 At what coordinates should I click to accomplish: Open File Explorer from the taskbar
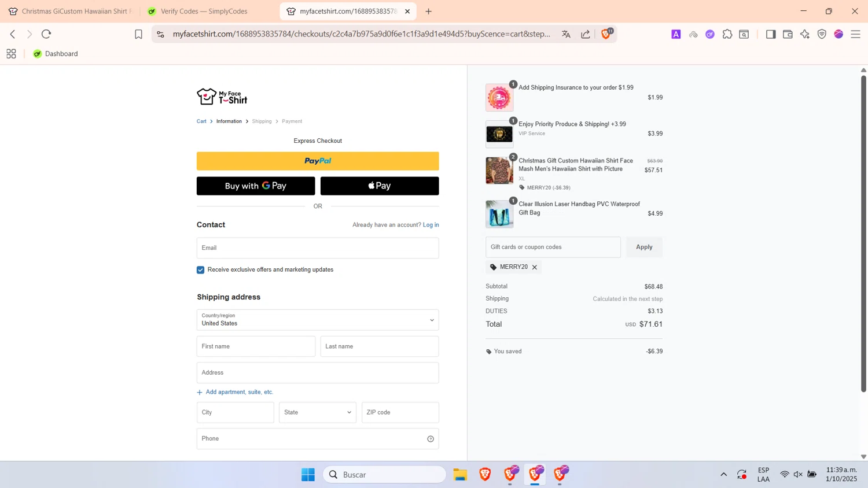click(x=460, y=475)
